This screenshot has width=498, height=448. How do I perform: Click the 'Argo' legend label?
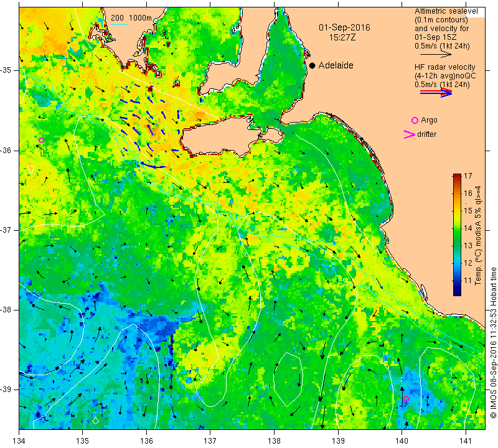(429, 120)
